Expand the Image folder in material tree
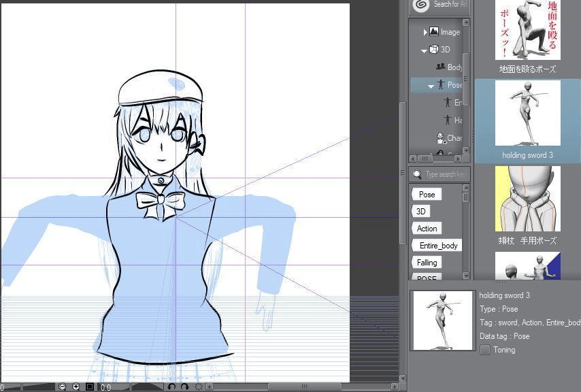 [x=425, y=32]
